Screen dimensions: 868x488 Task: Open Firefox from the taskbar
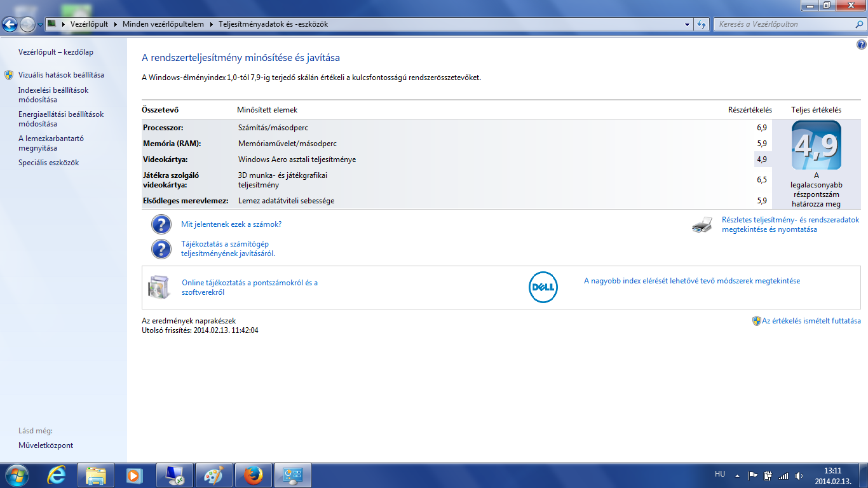(254, 475)
